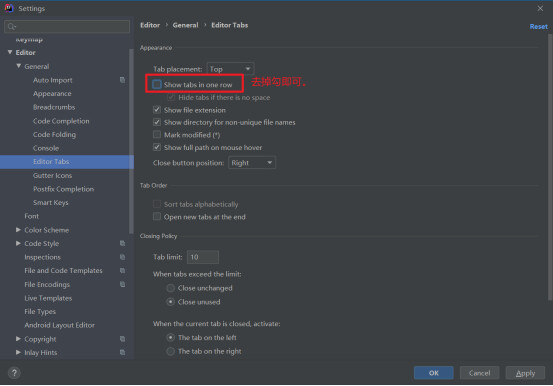This screenshot has height=386, width=553.
Task: Click the Reset link
Action: point(539,26)
